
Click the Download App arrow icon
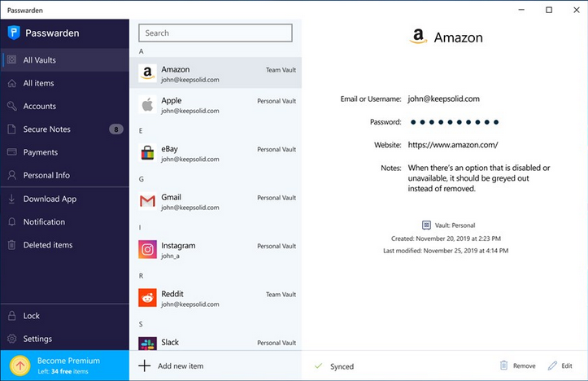coord(11,199)
